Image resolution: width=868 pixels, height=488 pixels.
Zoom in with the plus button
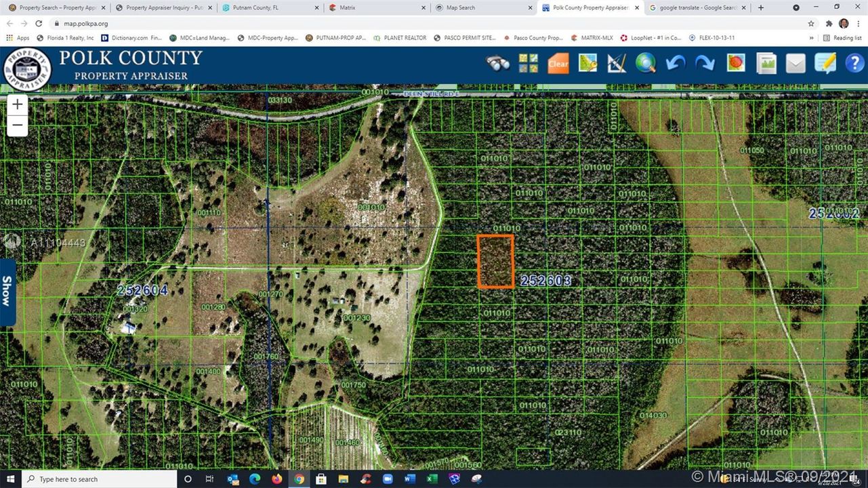pyautogui.click(x=17, y=104)
